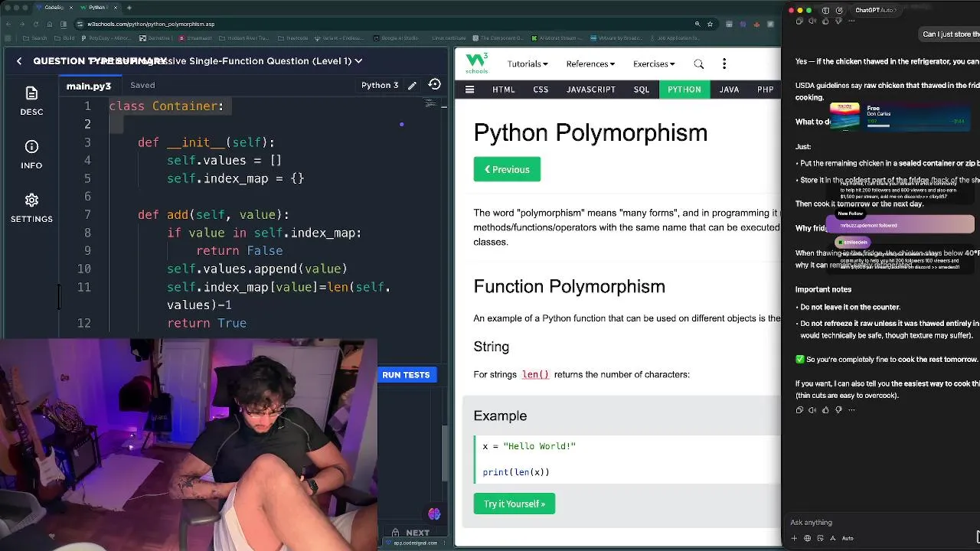The height and width of the screenshot is (551, 980).
Task: Click the W3Schools logo
Action: point(476,64)
